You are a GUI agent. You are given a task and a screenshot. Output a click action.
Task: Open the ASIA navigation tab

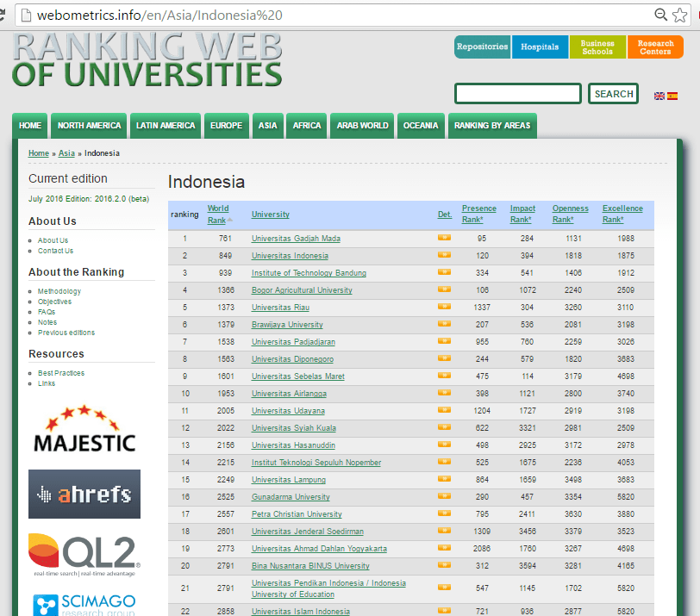coord(268,126)
